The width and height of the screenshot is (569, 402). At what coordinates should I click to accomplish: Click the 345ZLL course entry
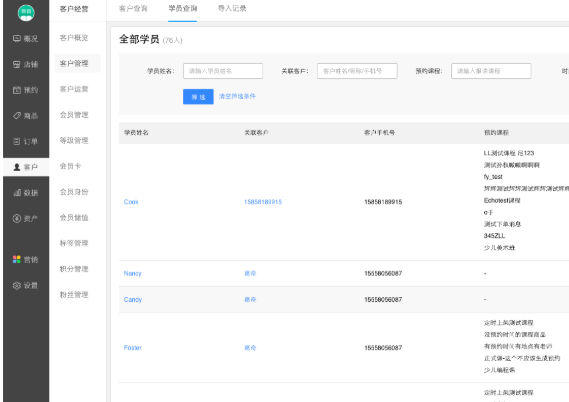(x=494, y=236)
